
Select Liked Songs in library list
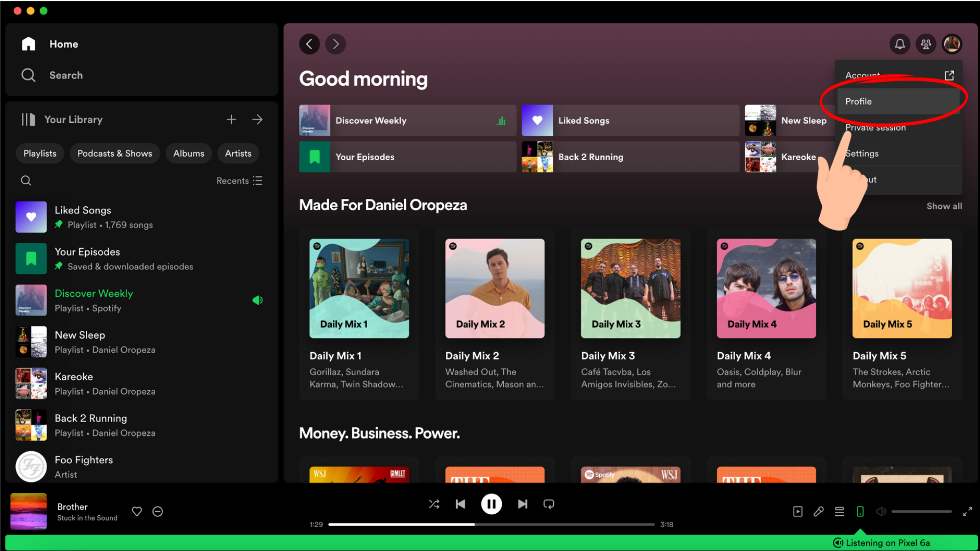click(141, 217)
